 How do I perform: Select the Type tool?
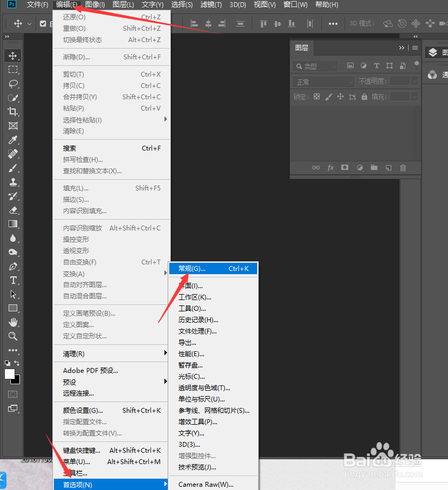[13, 280]
